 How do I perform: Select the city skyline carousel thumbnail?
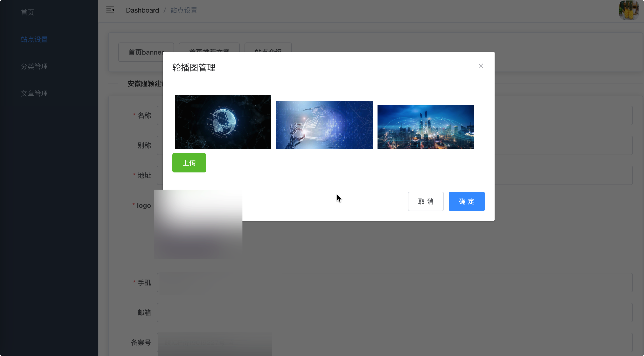pyautogui.click(x=425, y=127)
